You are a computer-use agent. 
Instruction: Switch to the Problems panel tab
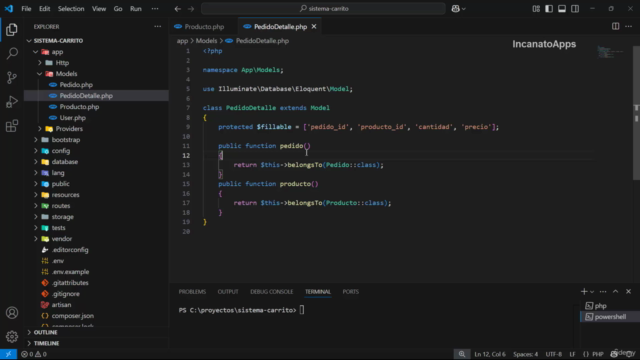pyautogui.click(x=192, y=292)
